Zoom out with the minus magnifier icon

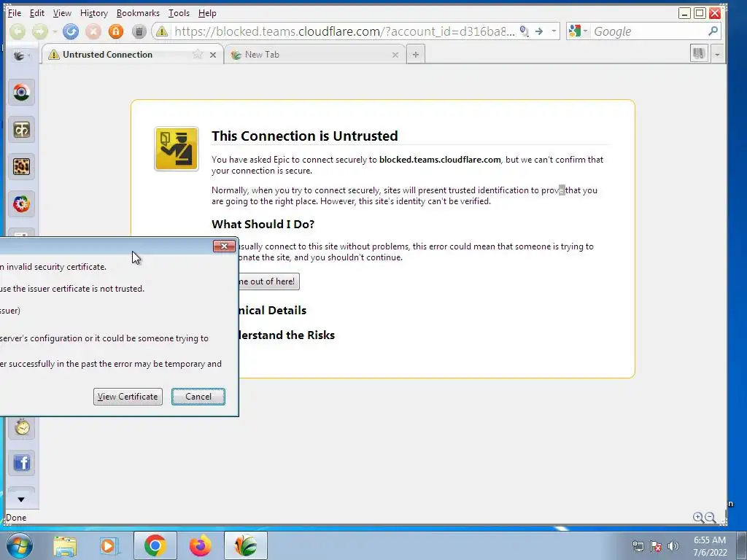click(710, 517)
